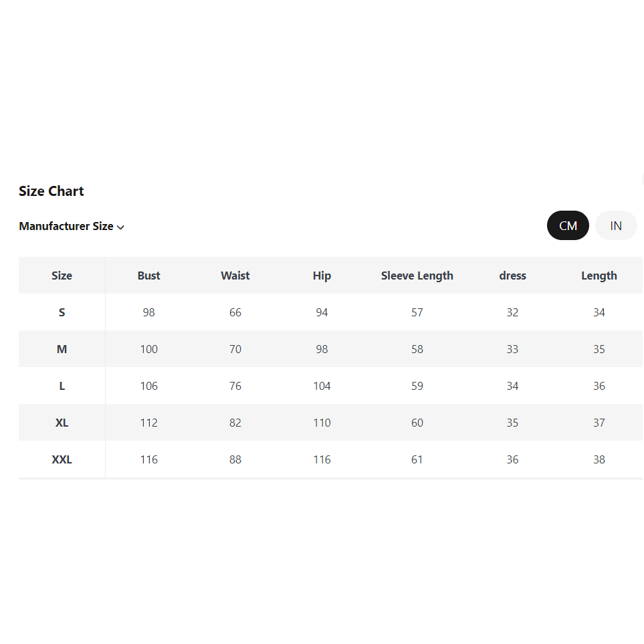Select the XL bust value 112
Screen dimensions: 644x644
[x=149, y=423]
